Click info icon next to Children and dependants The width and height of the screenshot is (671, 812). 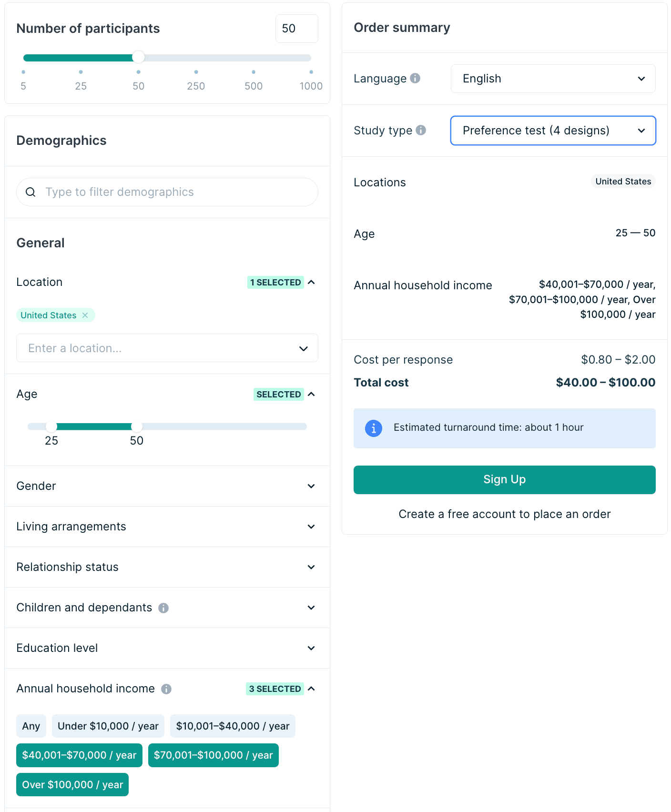click(163, 608)
